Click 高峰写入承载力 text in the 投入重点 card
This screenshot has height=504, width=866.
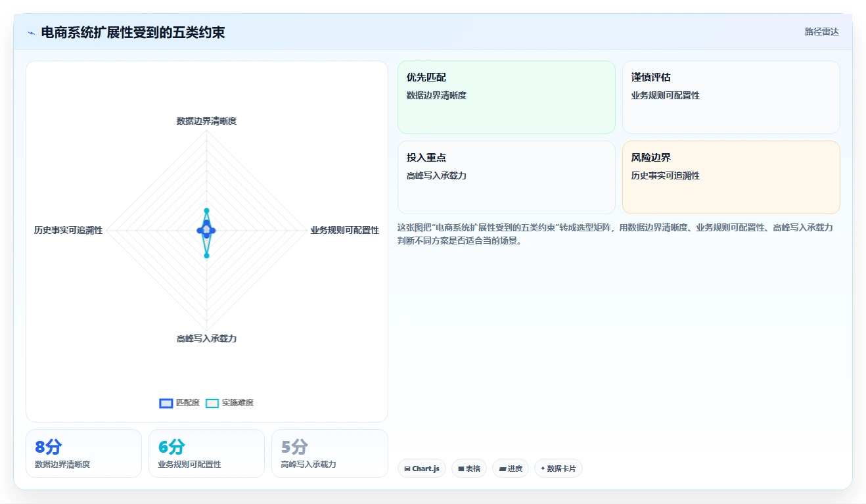(437, 176)
